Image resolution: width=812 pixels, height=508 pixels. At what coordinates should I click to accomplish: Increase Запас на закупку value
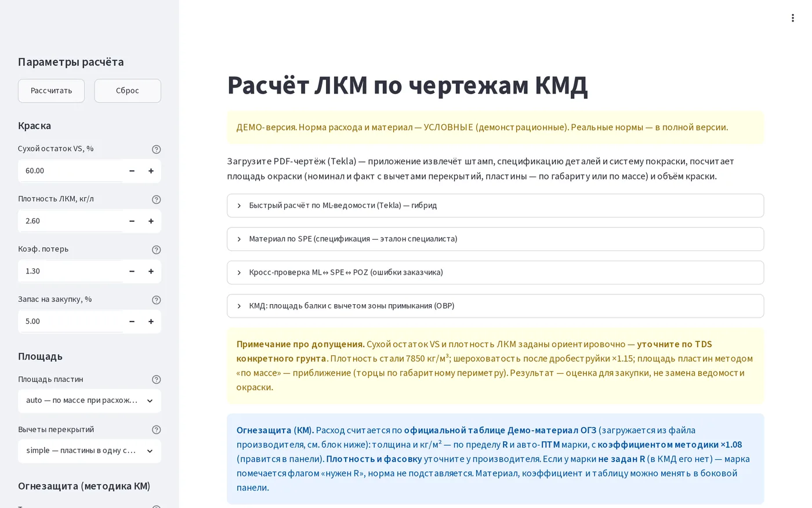click(x=151, y=322)
